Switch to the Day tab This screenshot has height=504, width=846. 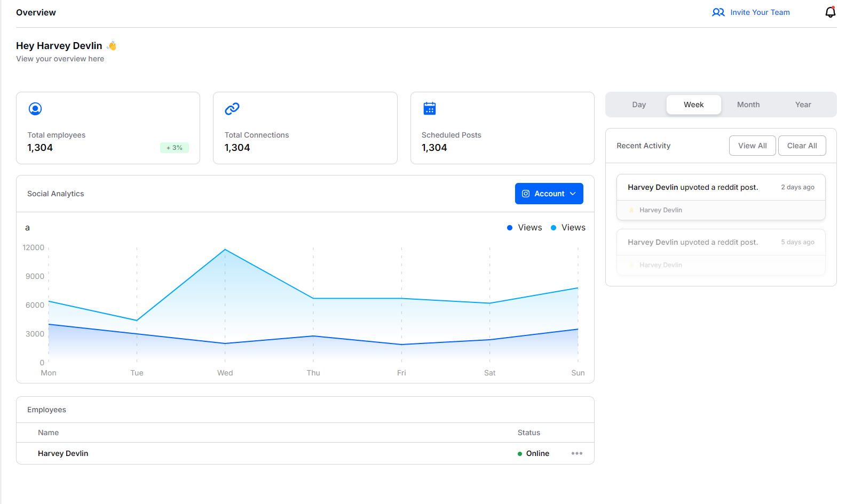pos(639,105)
